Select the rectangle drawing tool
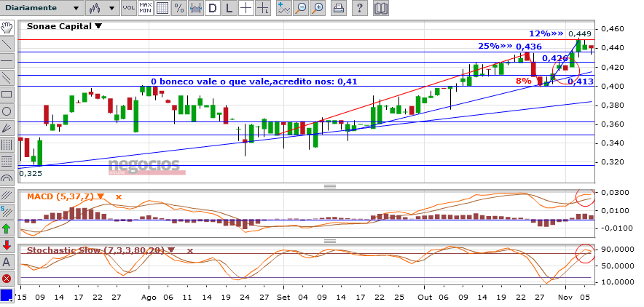644x307 pixels. click(x=7, y=95)
